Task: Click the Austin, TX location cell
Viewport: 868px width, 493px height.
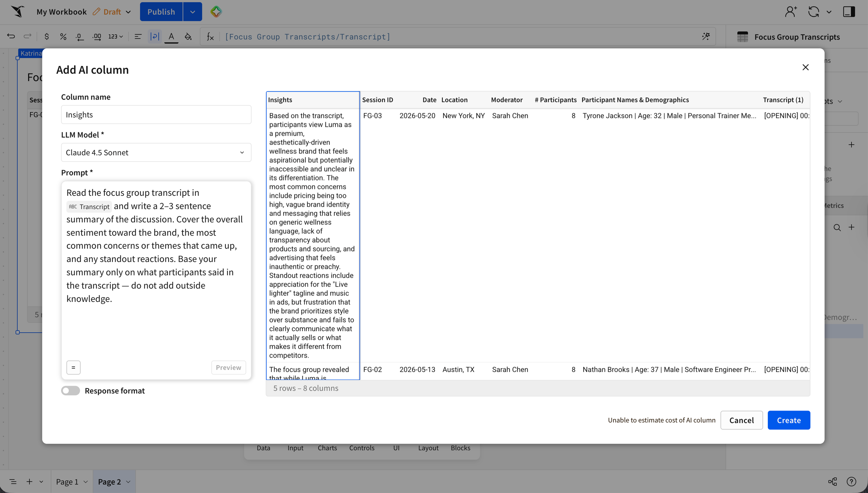Action: point(458,369)
